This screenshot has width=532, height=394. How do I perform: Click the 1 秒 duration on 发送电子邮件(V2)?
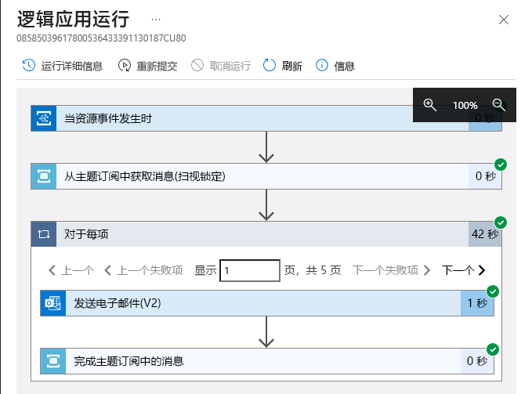(477, 303)
